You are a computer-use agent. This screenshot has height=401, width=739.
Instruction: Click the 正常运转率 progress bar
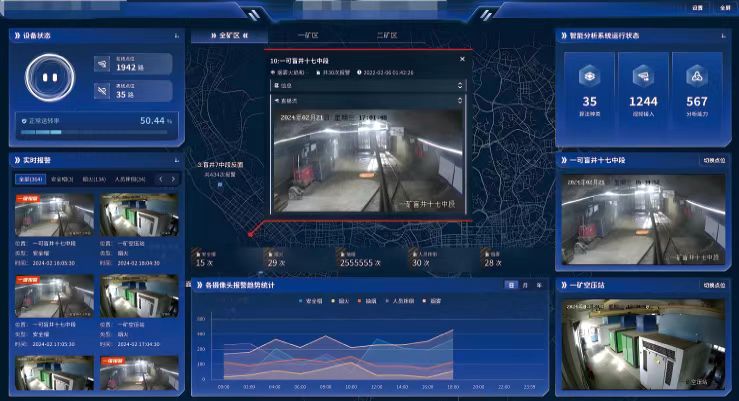coord(94,132)
